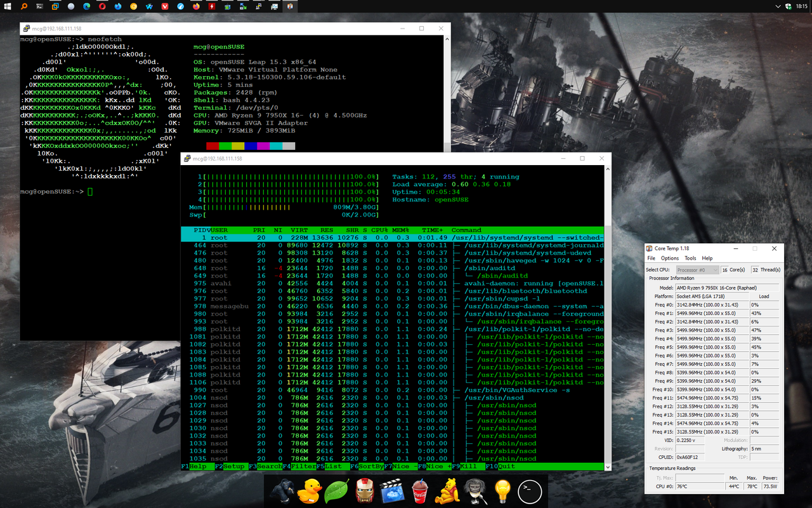Open the movie clapperboard app in the dock

point(392,491)
